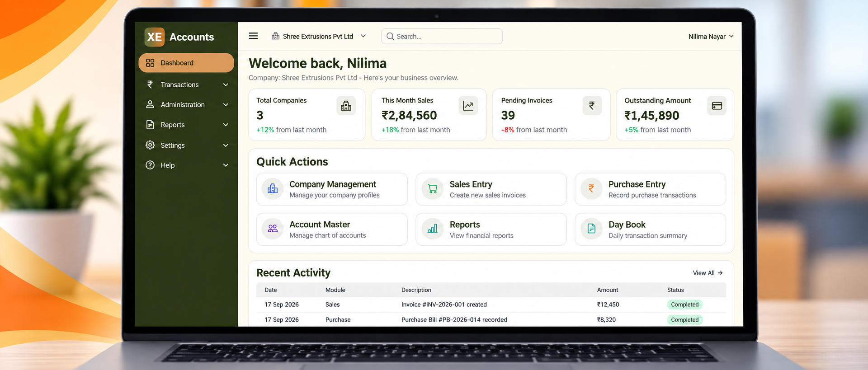This screenshot has height=370, width=868.
Task: Open Day Book quick action
Action: [x=650, y=229]
